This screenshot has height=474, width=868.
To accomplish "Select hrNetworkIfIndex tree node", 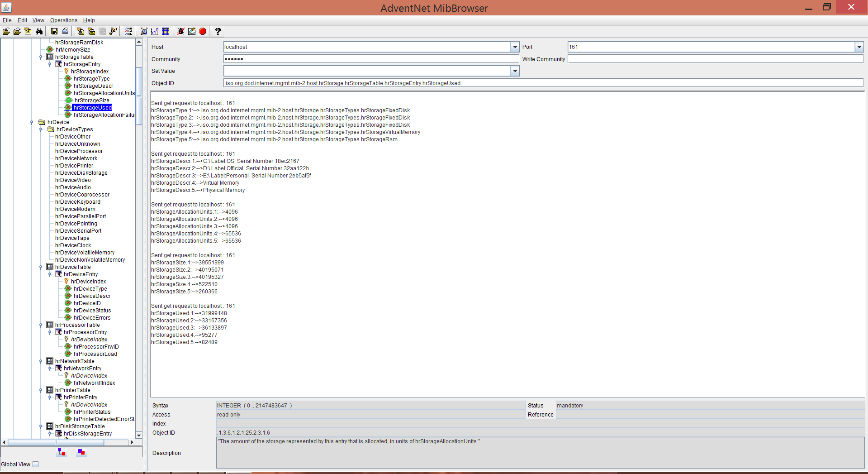I will 95,383.
